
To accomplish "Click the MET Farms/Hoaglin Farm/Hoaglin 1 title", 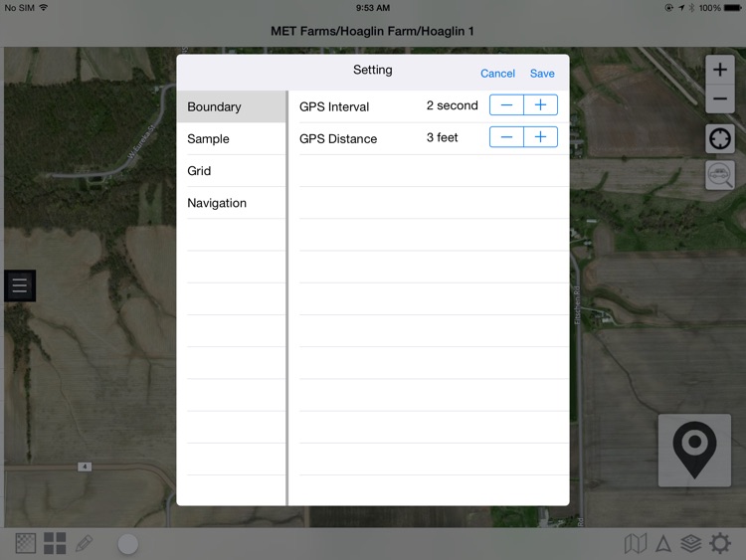I will (x=372, y=31).
